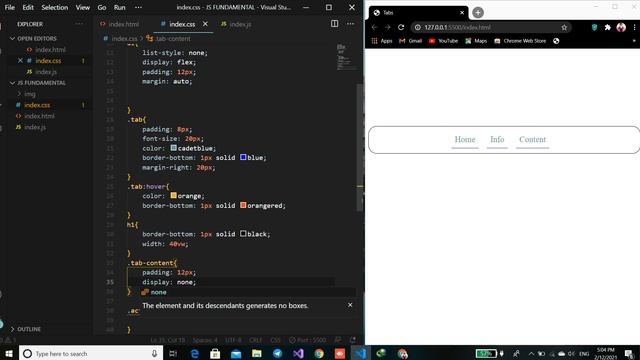Click the Chrome back arrow
Image resolution: width=640 pixels, height=360 pixels.
coord(374,27)
